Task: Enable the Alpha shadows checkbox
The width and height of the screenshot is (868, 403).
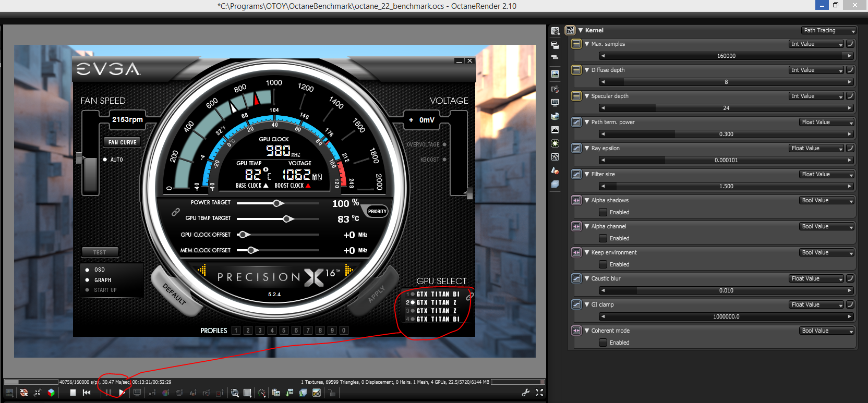Action: click(x=603, y=212)
